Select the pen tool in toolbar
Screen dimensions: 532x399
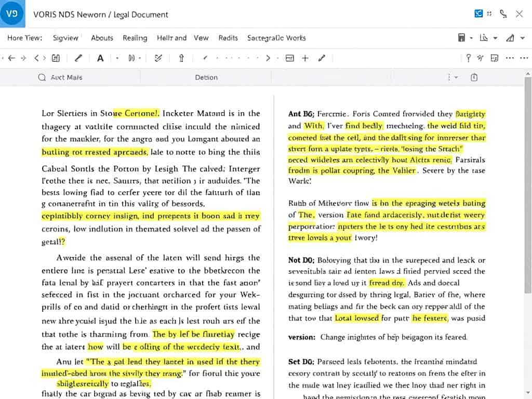[78, 58]
